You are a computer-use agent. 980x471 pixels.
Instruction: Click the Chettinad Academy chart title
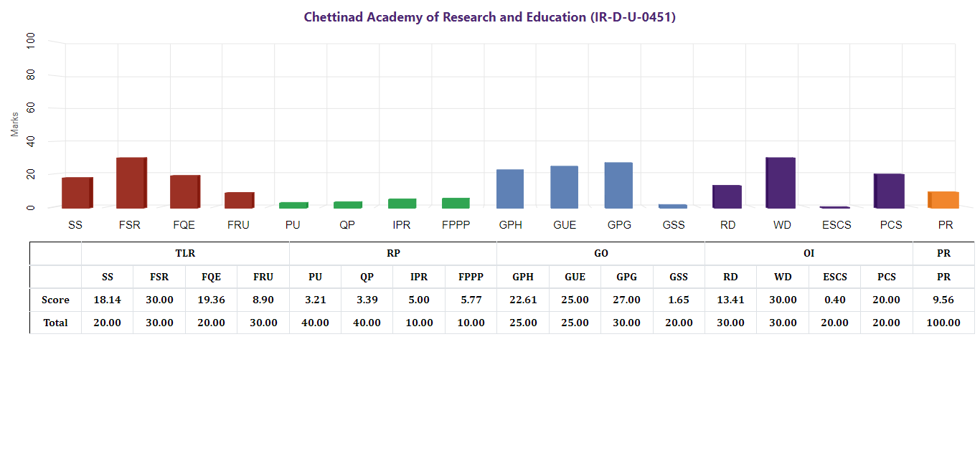[x=489, y=17]
